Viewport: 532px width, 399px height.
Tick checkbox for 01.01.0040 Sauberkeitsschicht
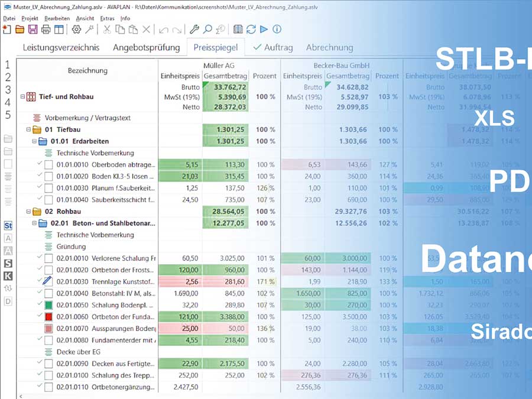(48, 200)
